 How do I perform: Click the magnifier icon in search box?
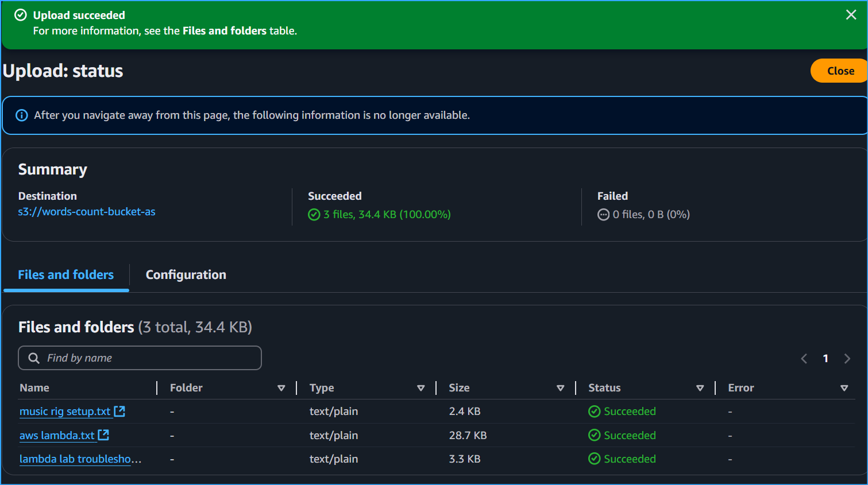point(34,358)
